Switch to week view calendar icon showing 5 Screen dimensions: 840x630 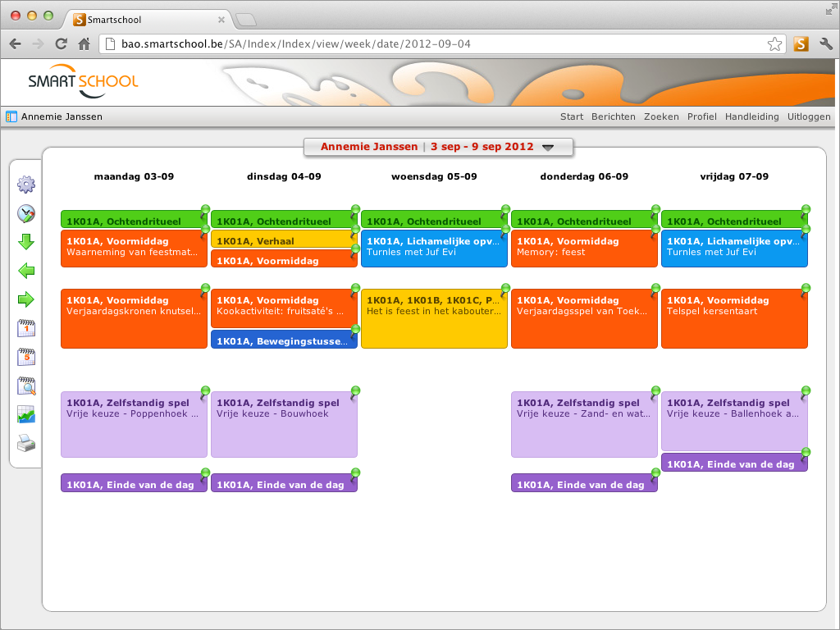pos(26,357)
